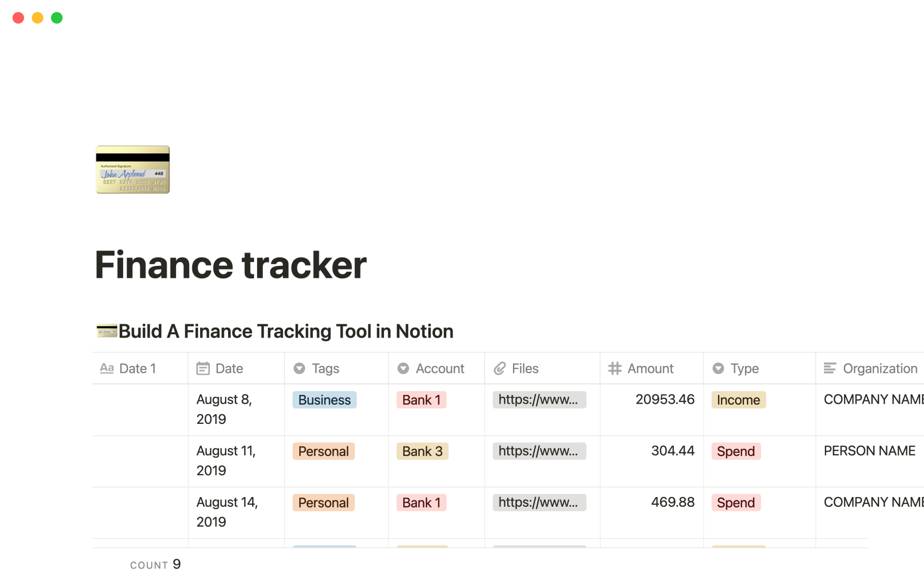Click the https://www... Files link
Image resolution: width=924 pixels, height=578 pixels.
pyautogui.click(x=537, y=399)
